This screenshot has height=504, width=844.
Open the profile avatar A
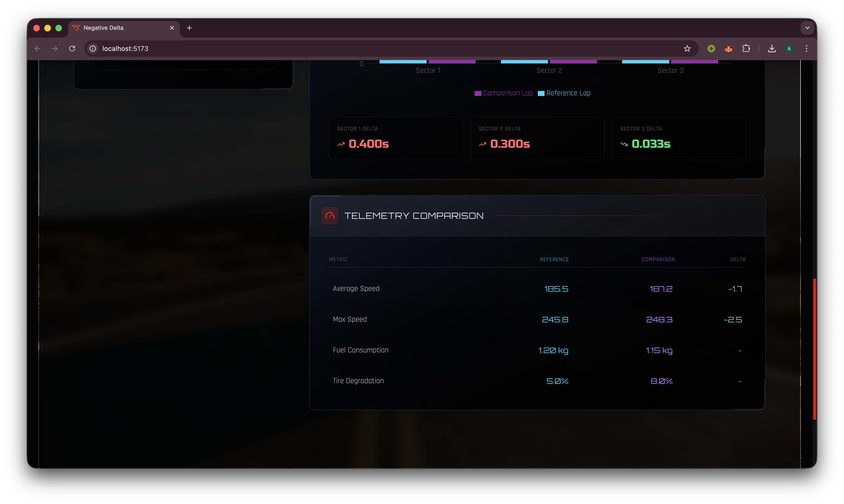tap(789, 49)
